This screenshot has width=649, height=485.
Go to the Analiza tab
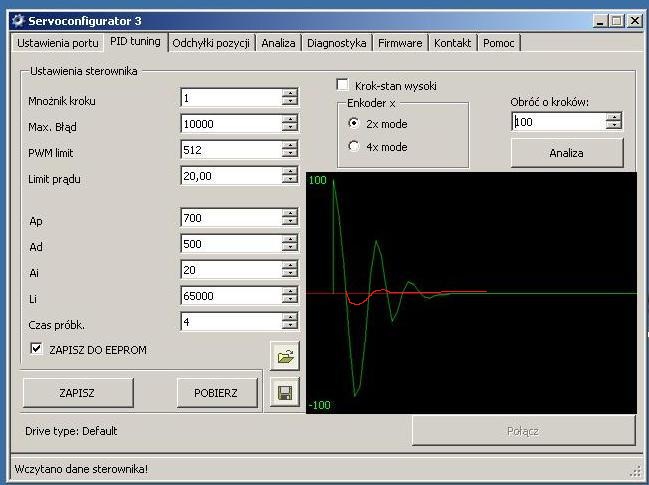[278, 43]
